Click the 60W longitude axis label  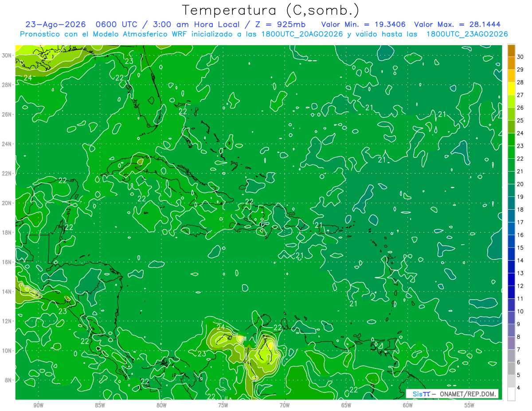tap(408, 405)
